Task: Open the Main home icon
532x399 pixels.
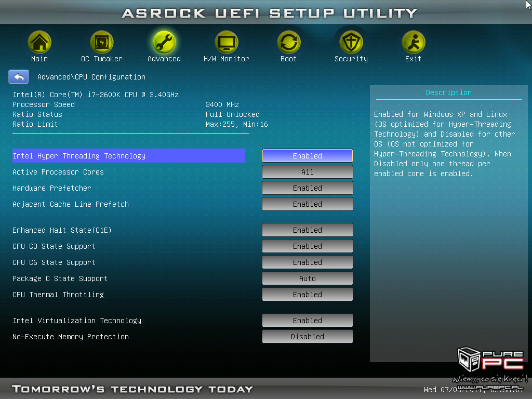Action: coord(39,42)
